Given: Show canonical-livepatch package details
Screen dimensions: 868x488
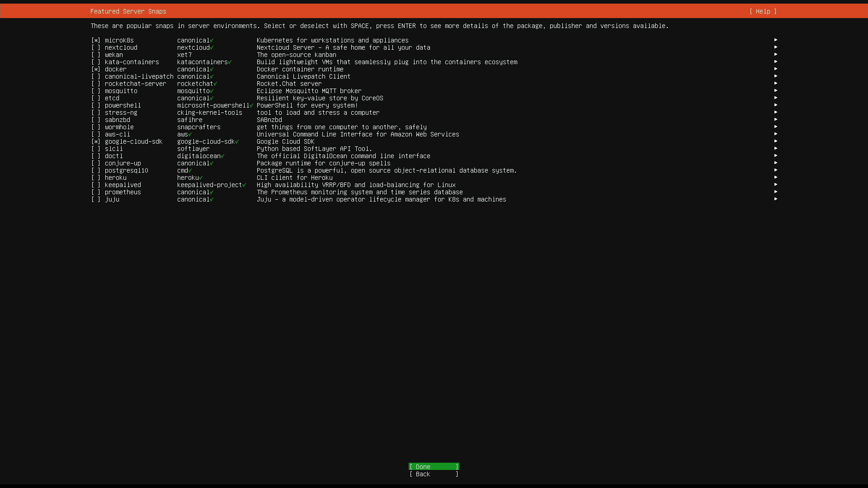Looking at the screenshot, I should (776, 76).
